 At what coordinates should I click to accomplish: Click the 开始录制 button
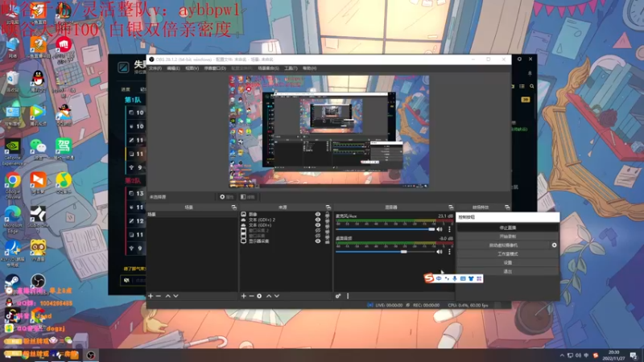click(x=508, y=237)
